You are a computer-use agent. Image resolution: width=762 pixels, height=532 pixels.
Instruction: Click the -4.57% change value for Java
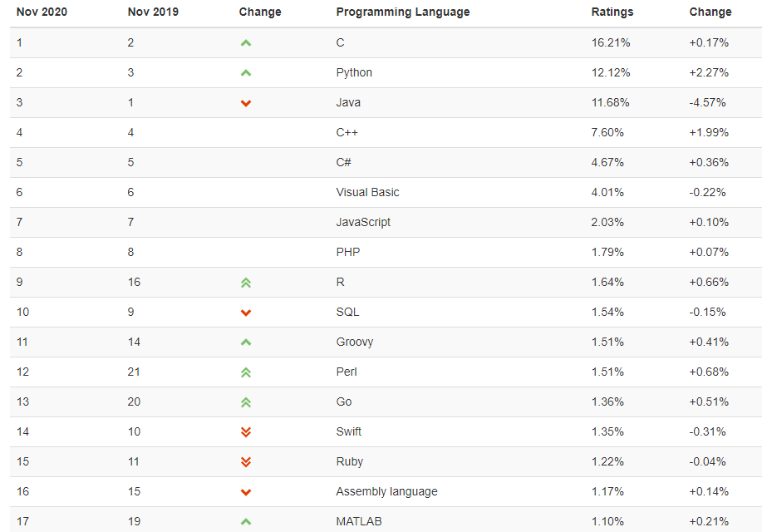[707, 102]
